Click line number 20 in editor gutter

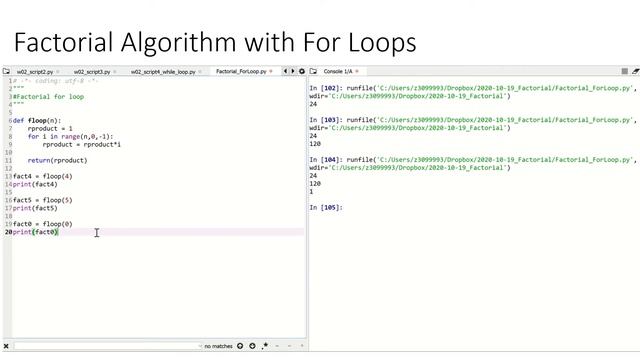(8, 232)
